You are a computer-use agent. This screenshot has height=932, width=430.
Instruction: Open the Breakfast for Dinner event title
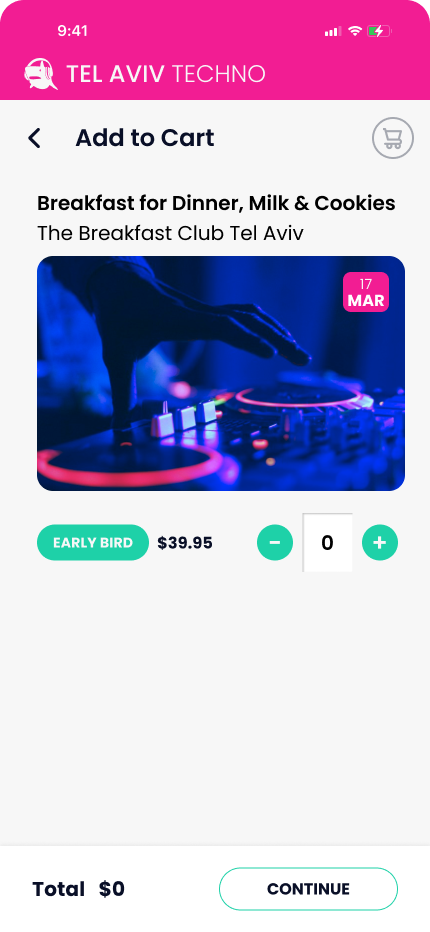coord(216,203)
